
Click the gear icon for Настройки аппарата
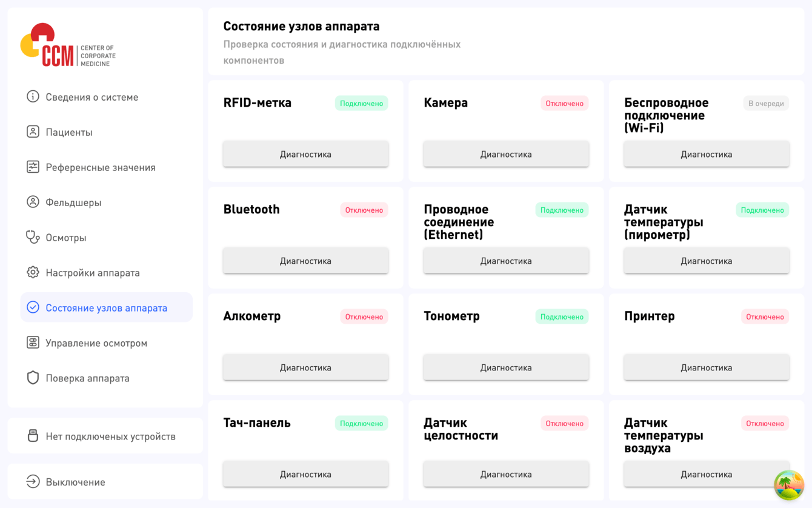(x=33, y=273)
